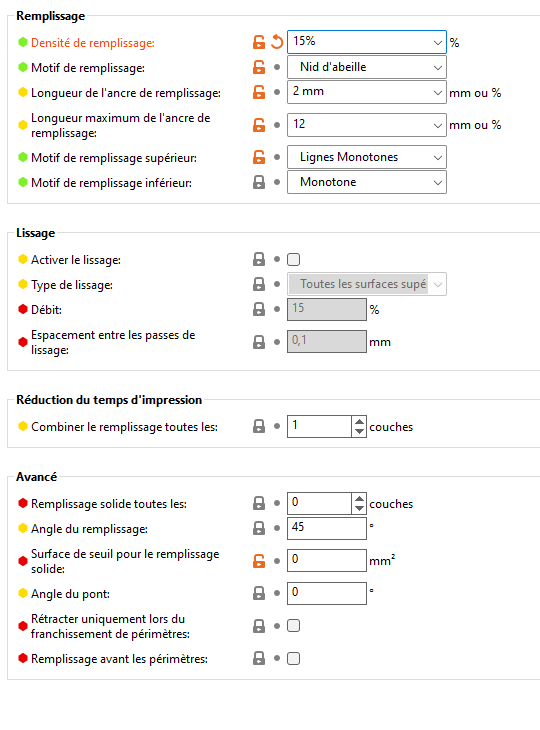The width and height of the screenshot is (540, 730).
Task: Open the Motif de remplissage inférieur Monotone dropdown
Action: click(x=367, y=182)
